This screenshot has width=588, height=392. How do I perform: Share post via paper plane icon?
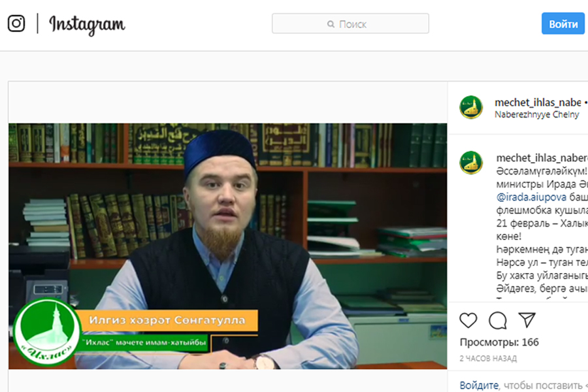click(x=527, y=319)
